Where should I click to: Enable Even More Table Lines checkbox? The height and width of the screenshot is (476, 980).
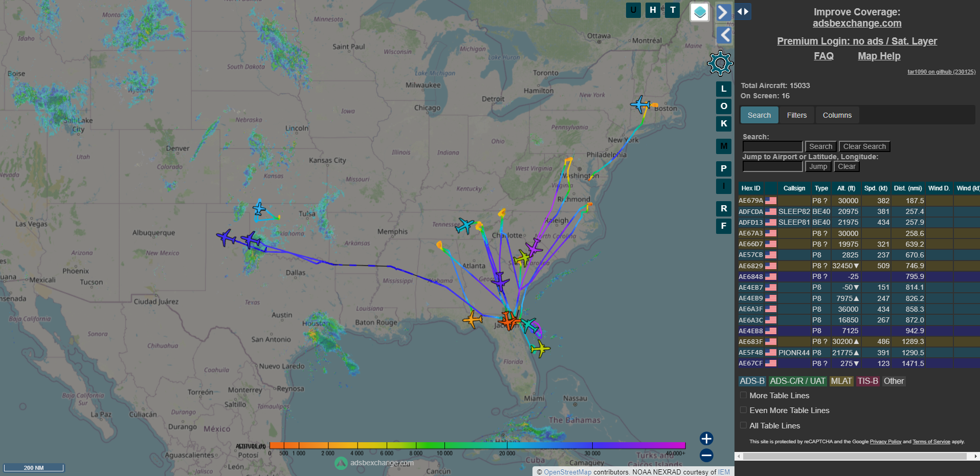point(743,410)
